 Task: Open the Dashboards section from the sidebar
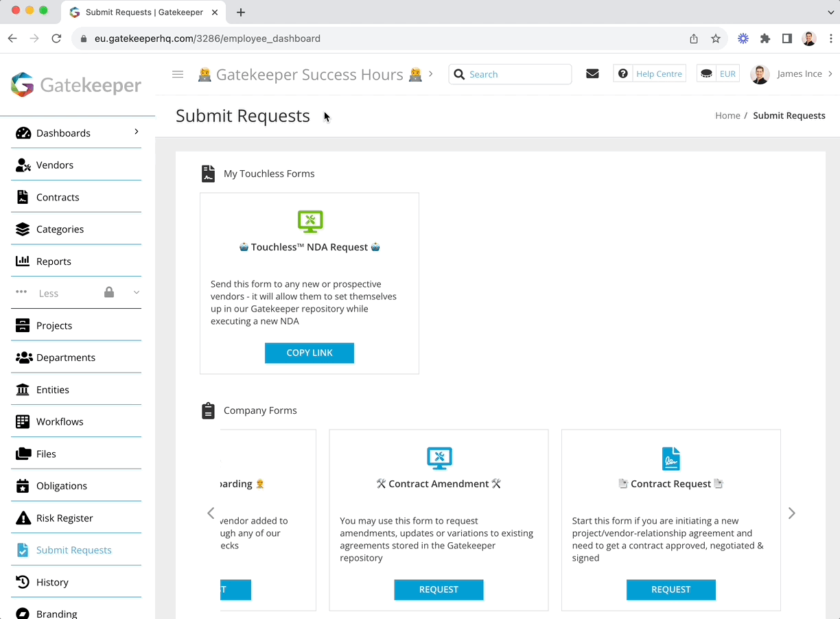(21, 132)
